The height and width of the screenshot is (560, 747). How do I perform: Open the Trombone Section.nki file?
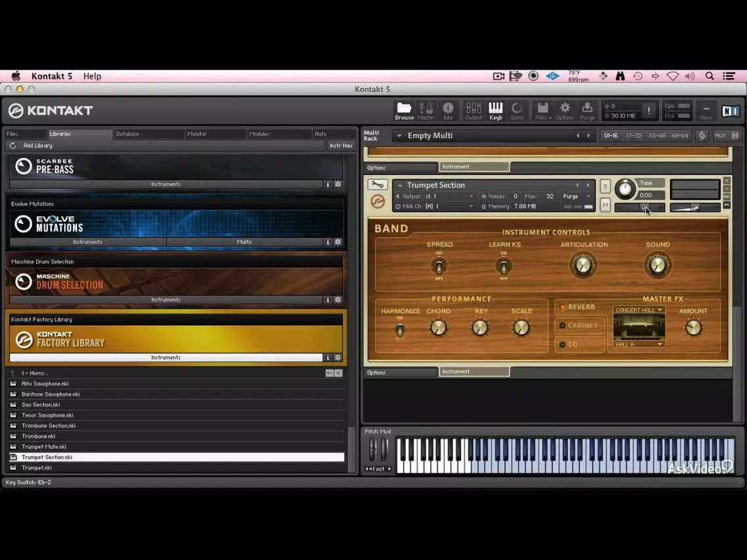point(176,426)
